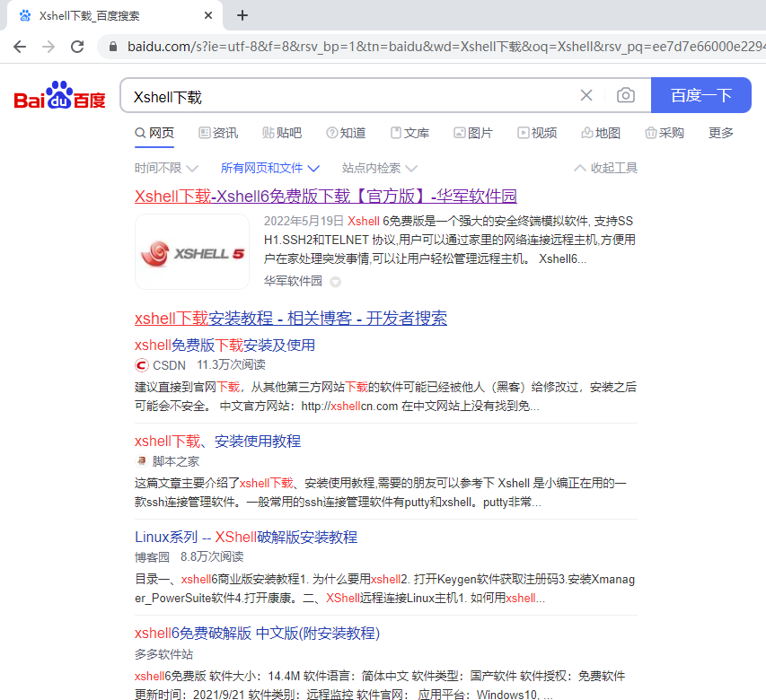Open 所有网页和文件 dropdown
This screenshot has height=700, width=766.
tap(269, 168)
